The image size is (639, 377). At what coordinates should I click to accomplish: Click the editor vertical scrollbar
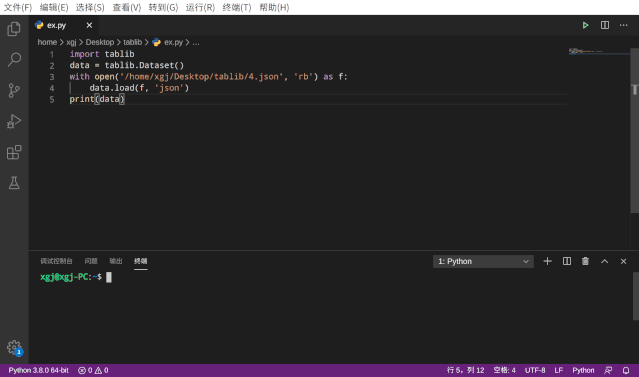tap(635, 130)
